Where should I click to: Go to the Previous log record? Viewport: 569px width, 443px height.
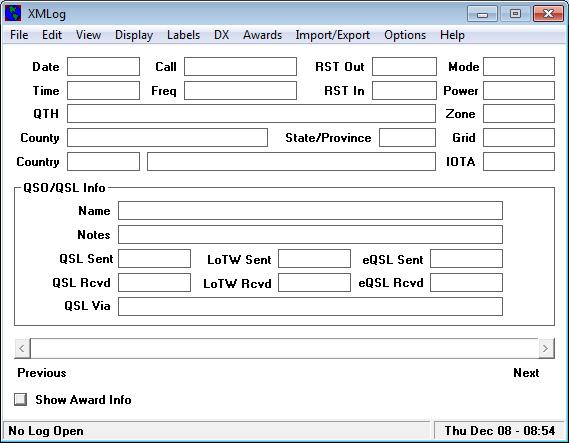pyautogui.click(x=42, y=373)
